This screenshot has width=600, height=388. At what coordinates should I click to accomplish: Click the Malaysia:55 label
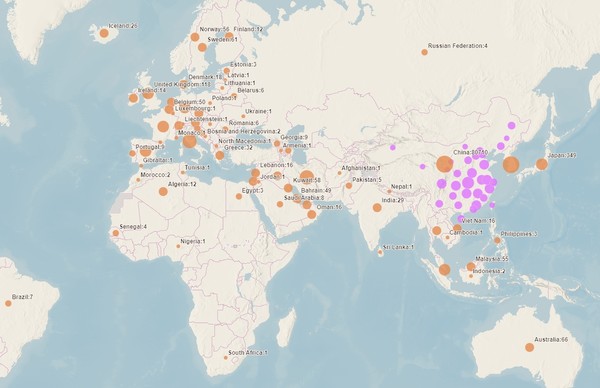(492, 259)
